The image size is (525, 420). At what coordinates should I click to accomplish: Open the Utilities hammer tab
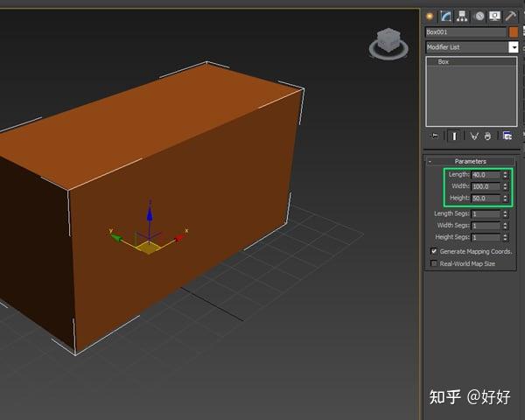click(511, 16)
